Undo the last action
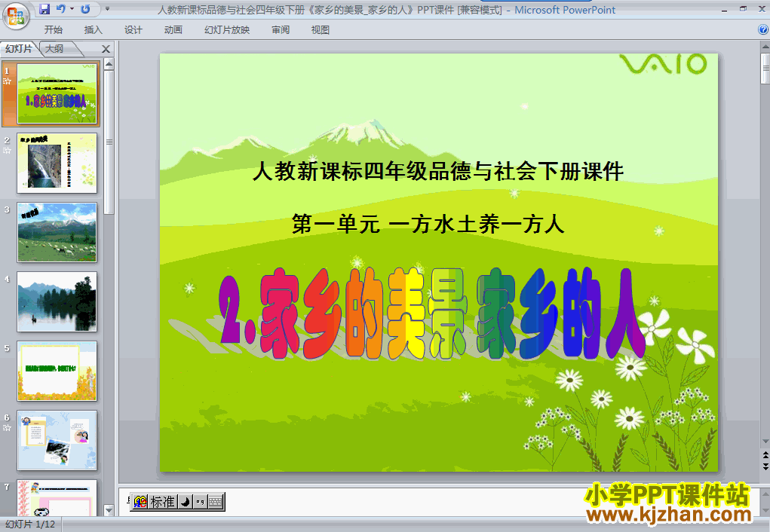The image size is (770, 532). (61, 9)
